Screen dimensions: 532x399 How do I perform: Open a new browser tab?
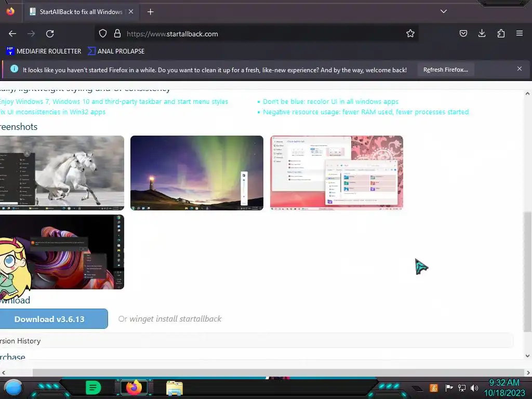click(150, 12)
